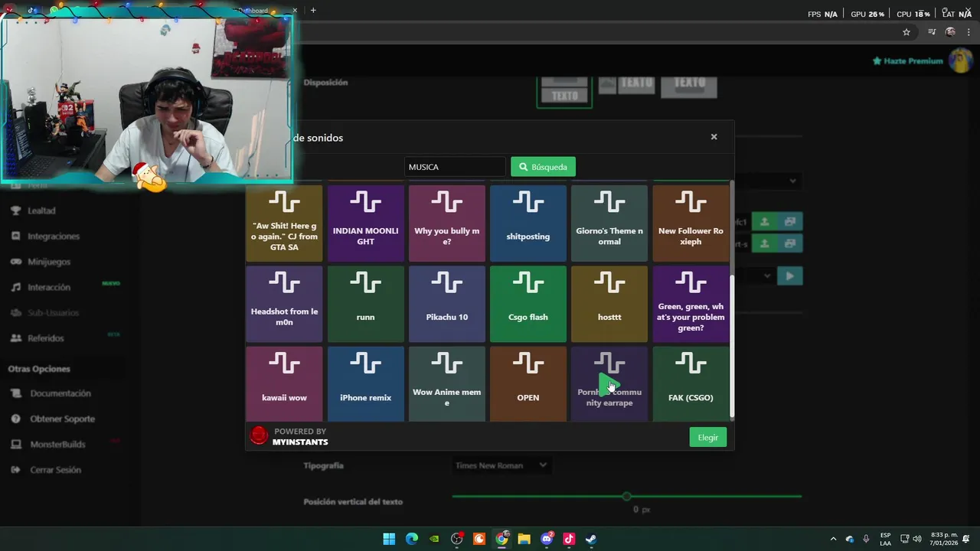Image resolution: width=980 pixels, height=551 pixels.
Task: Click the volume icon in system tray
Action: 917,539
